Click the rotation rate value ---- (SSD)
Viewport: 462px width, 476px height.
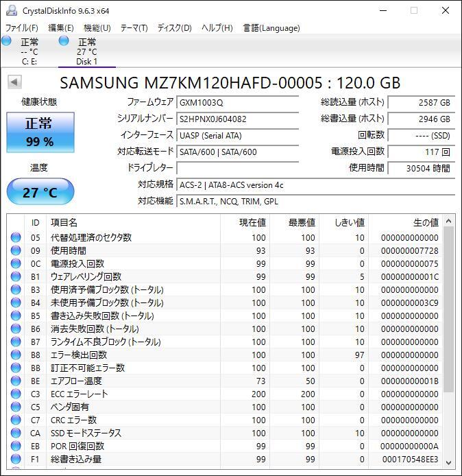[422, 135]
